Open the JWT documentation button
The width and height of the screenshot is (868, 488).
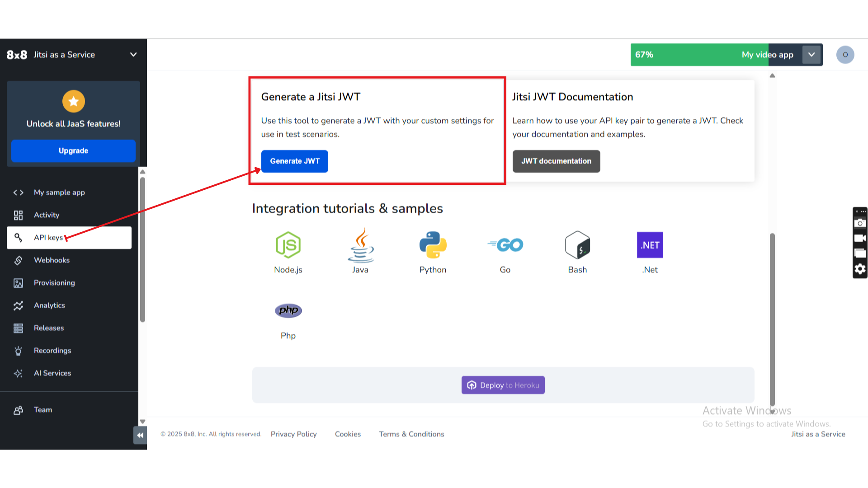(556, 161)
